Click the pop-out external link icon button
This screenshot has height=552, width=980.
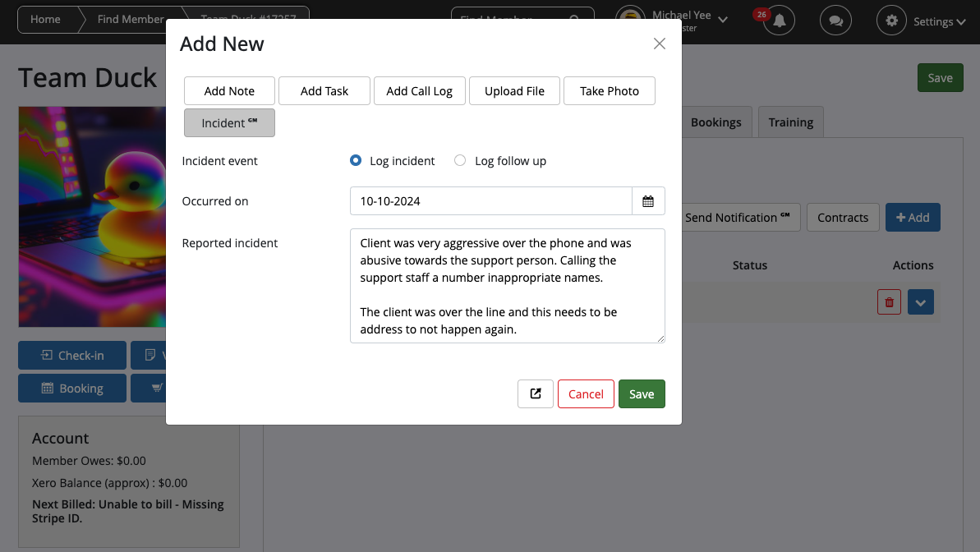click(536, 394)
